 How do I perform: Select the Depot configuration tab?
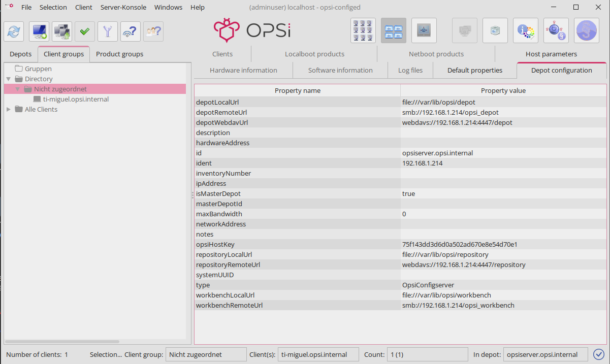(x=562, y=70)
